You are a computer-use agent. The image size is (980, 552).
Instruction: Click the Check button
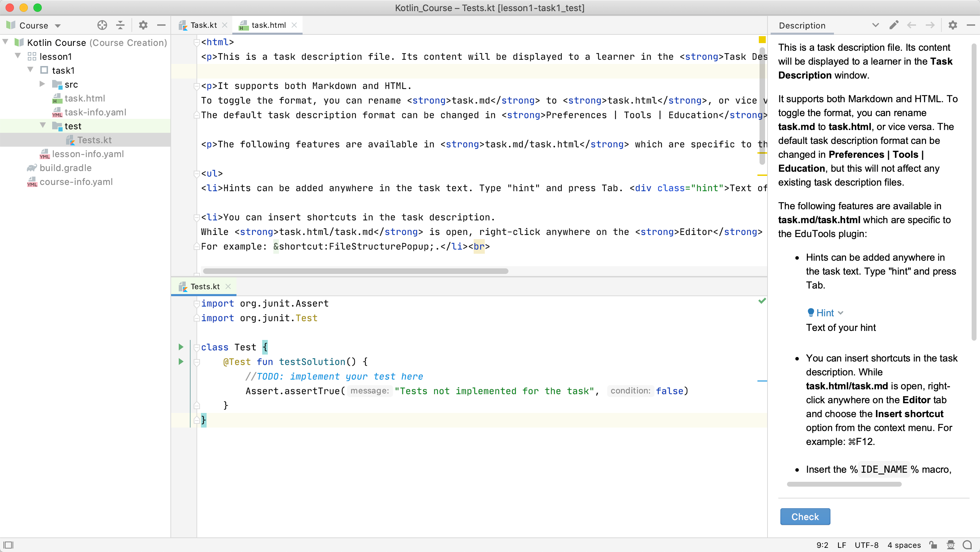[x=805, y=517]
